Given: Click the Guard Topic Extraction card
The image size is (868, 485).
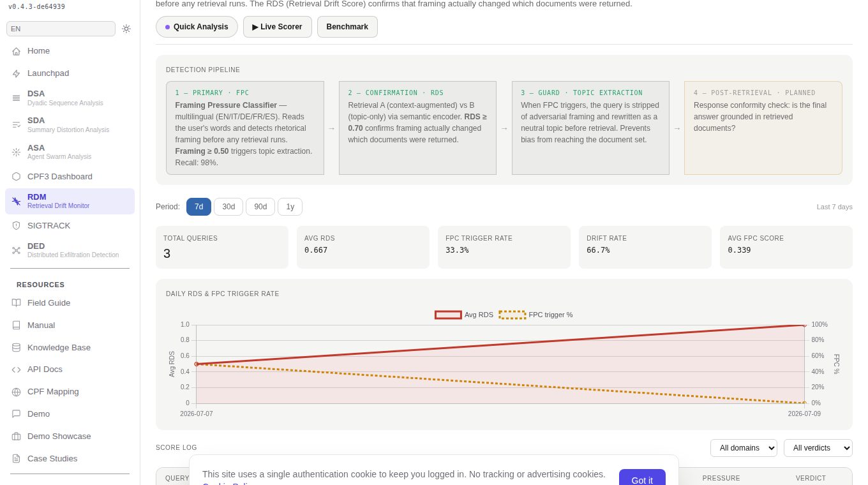Looking at the screenshot, I should pyautogui.click(x=590, y=128).
